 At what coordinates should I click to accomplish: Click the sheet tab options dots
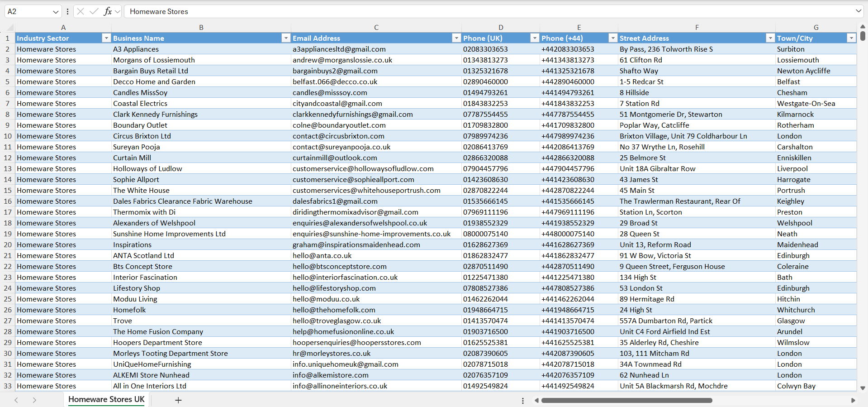click(x=523, y=401)
